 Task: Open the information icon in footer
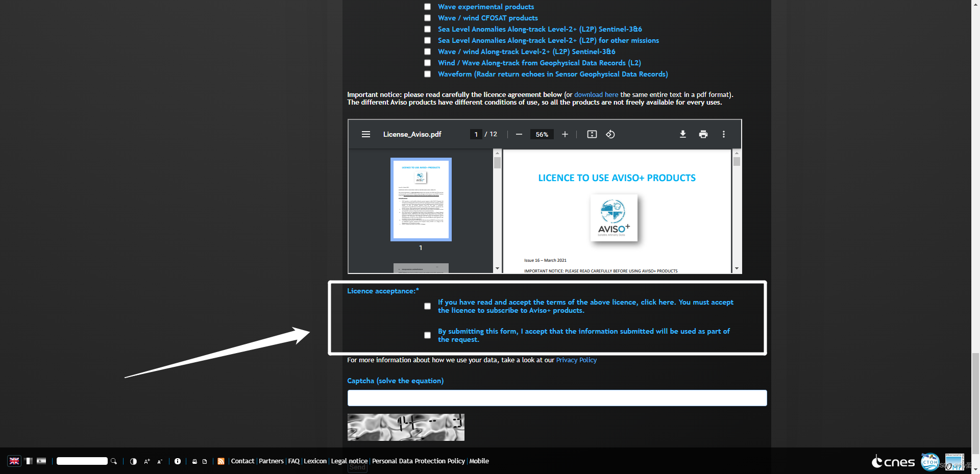click(x=178, y=461)
